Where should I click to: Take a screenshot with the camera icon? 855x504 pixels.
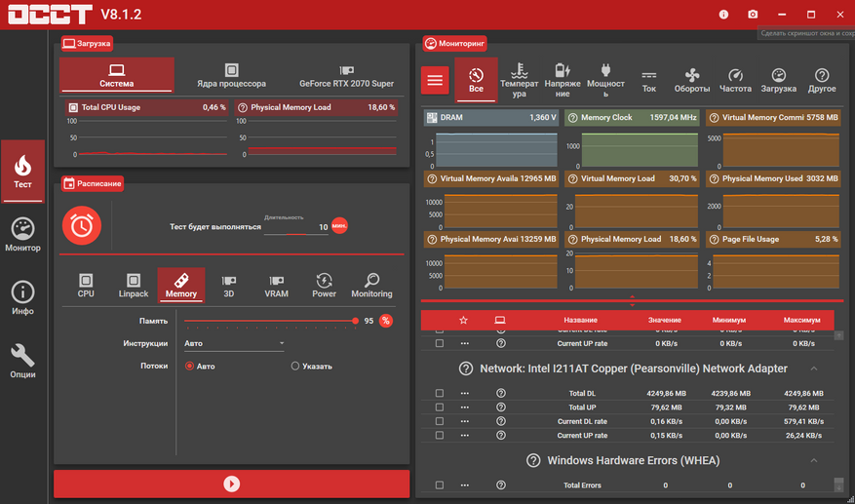(x=753, y=15)
